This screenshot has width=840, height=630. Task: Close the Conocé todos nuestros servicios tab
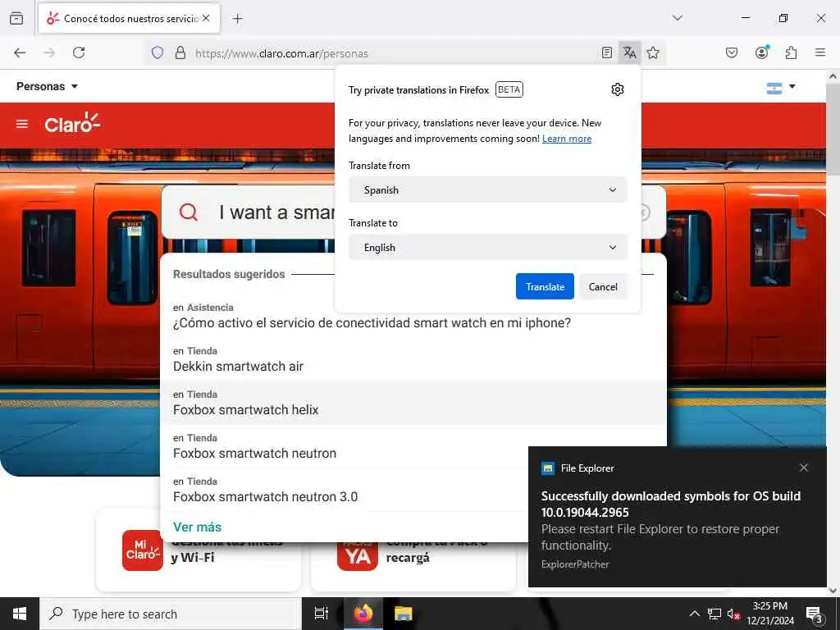[x=206, y=18]
